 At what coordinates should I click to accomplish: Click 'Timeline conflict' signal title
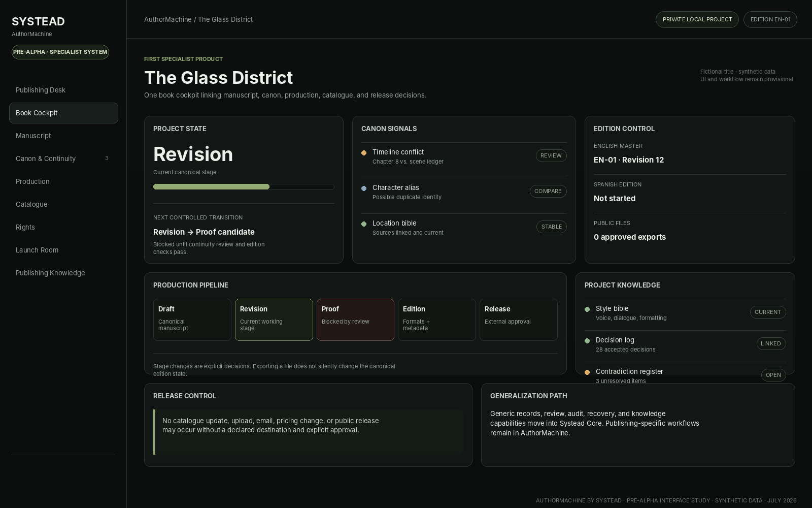pos(398,152)
